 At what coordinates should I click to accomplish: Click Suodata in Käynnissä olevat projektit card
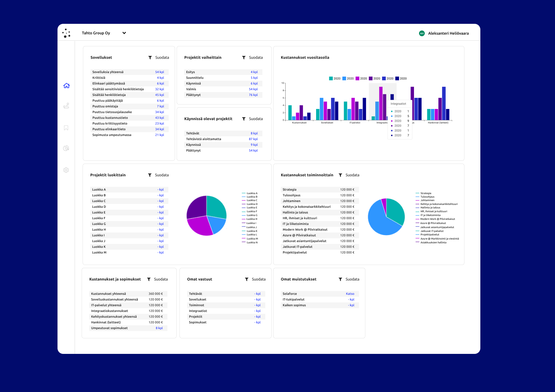pos(256,119)
